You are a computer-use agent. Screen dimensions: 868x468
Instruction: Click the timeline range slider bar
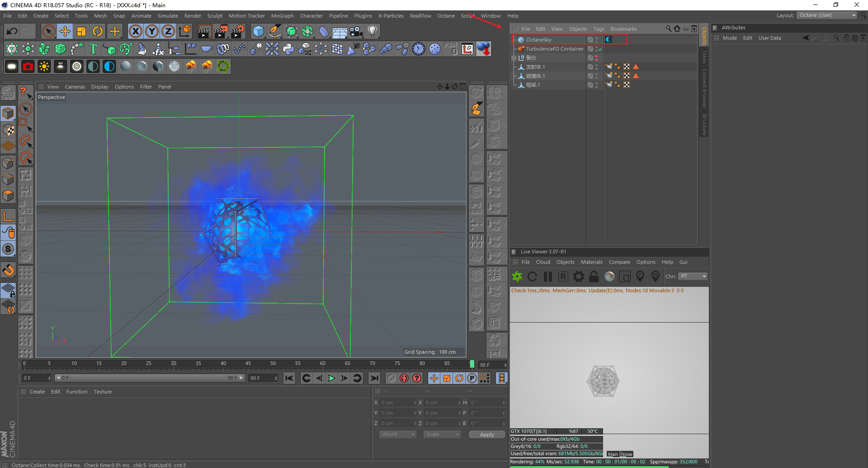(150, 378)
